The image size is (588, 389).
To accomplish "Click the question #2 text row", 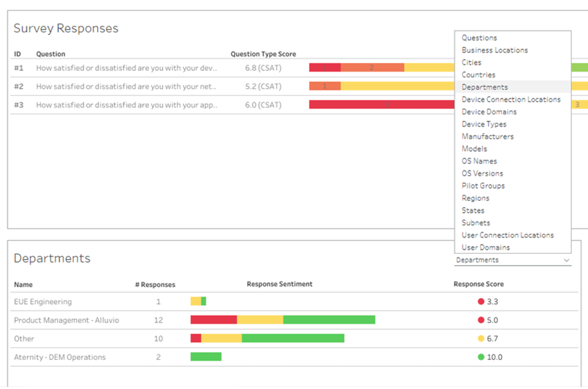I will 126,86.
